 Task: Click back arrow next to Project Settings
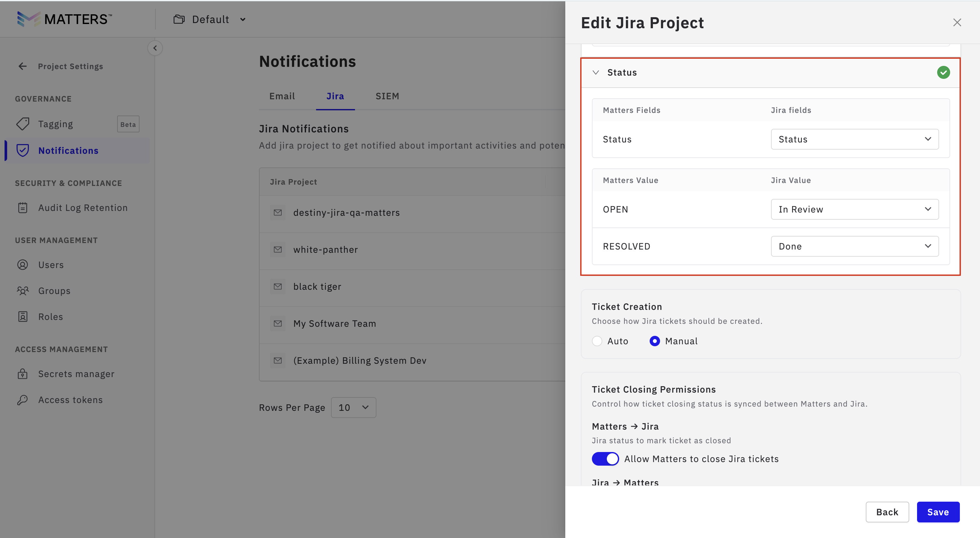click(x=23, y=66)
